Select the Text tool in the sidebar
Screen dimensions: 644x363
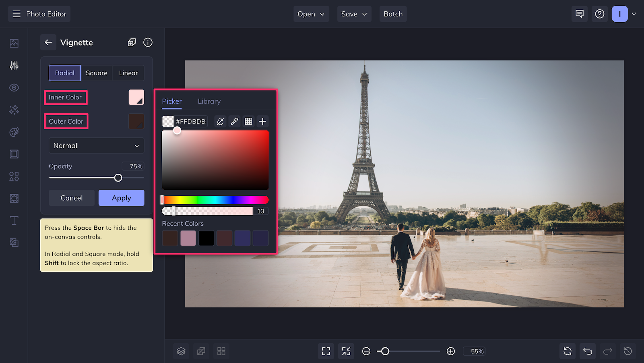tap(14, 220)
